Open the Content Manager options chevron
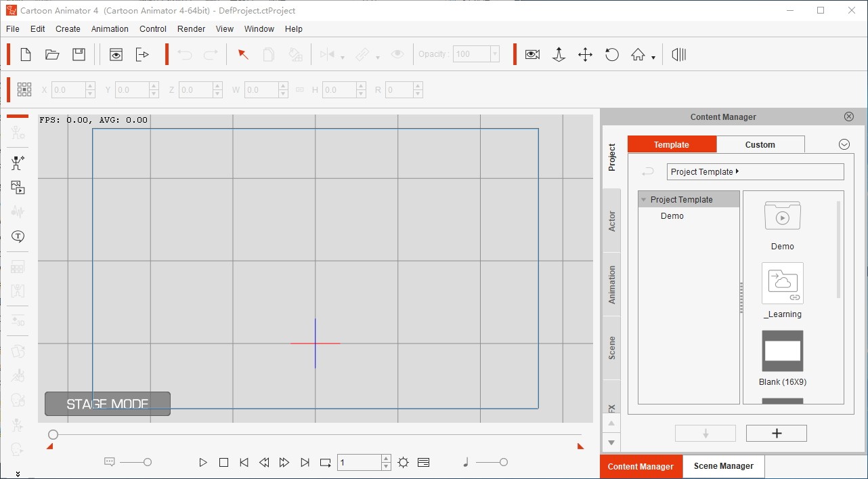This screenshot has width=868, height=479. [x=844, y=144]
